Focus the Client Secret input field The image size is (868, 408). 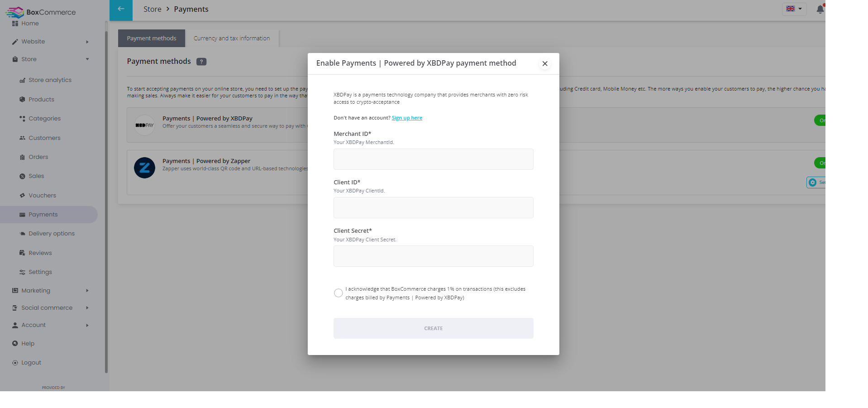[434, 256]
